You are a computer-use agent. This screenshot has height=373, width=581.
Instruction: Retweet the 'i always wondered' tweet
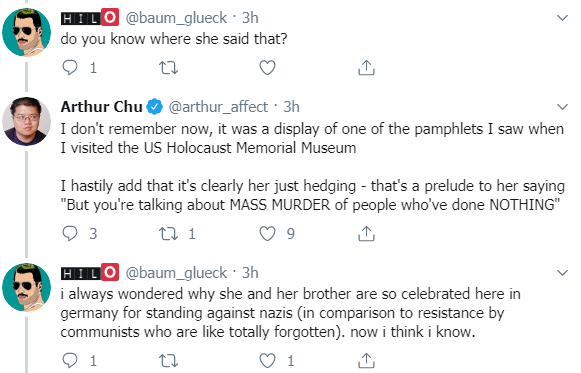point(168,360)
